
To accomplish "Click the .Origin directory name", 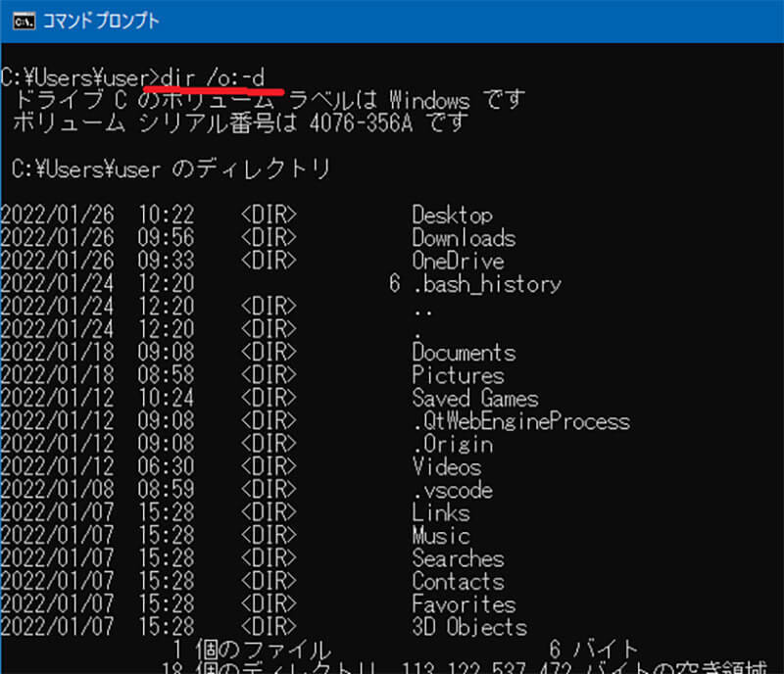I will [452, 445].
